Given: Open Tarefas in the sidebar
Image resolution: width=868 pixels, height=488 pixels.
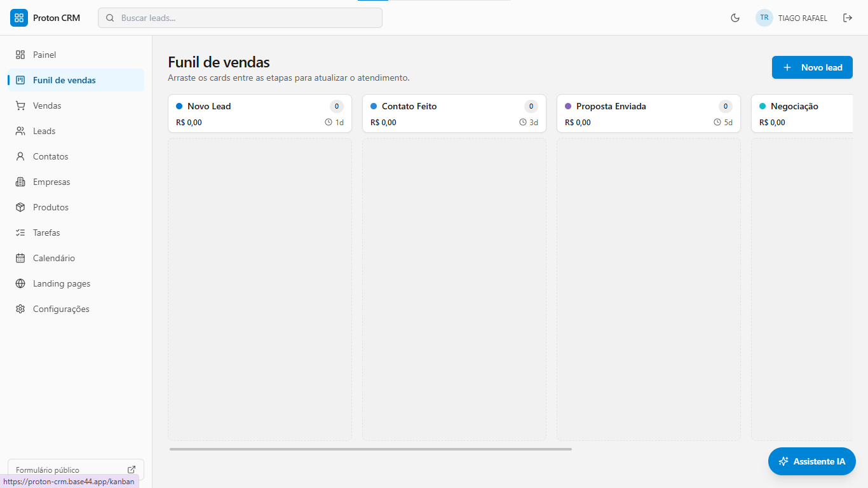Looking at the screenshot, I should (76, 233).
